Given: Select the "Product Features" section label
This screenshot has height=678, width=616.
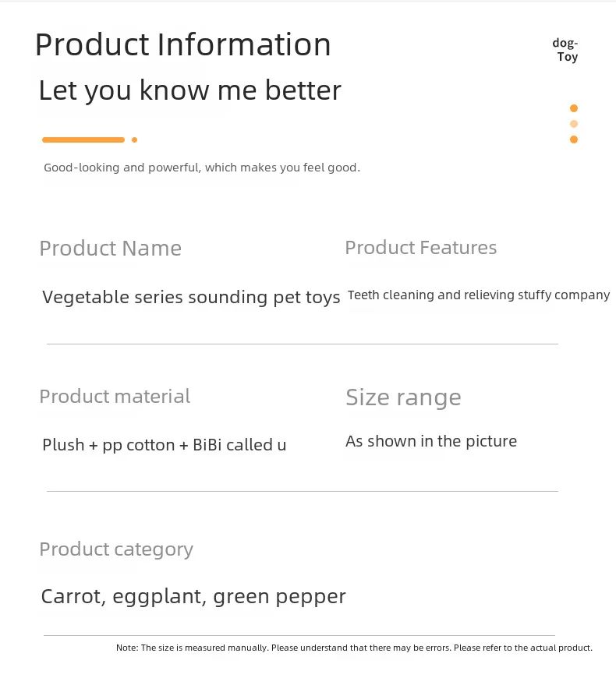Looking at the screenshot, I should point(420,248).
